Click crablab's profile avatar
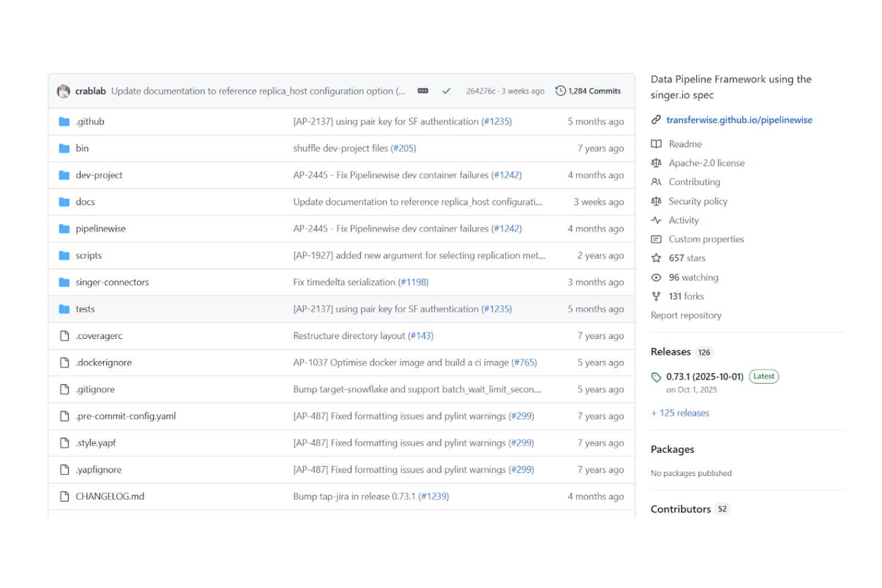Viewport: 882px width, 588px height. point(63,91)
